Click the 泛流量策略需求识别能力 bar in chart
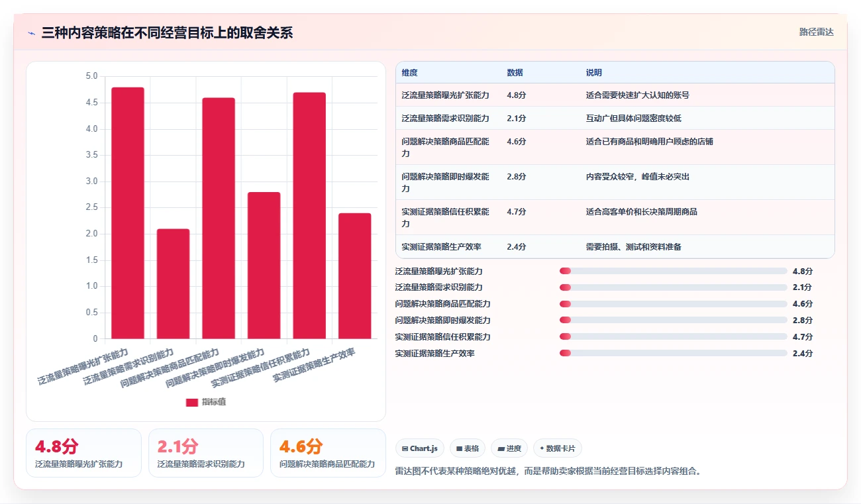Screen dimensions: 861x504 point(173,284)
